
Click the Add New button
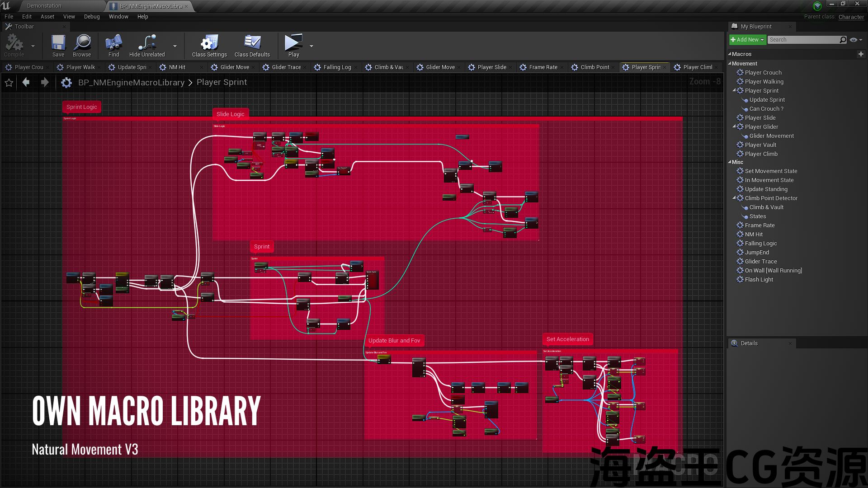point(747,40)
